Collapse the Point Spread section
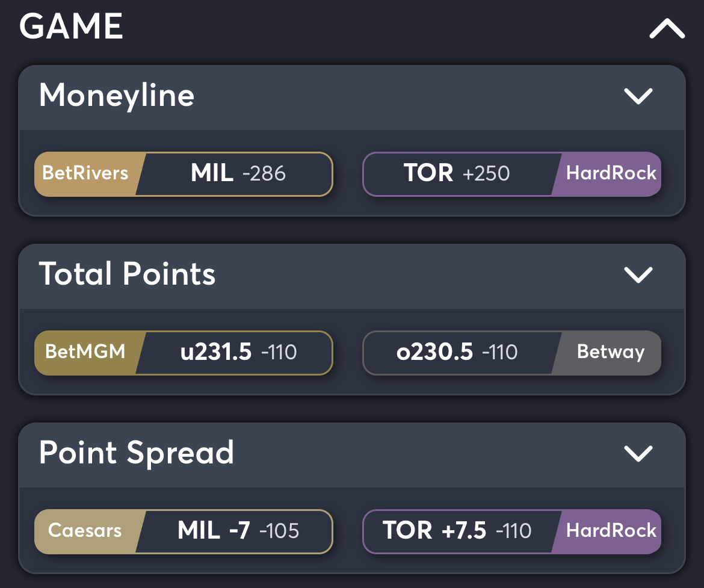The width and height of the screenshot is (704, 588). click(x=639, y=453)
